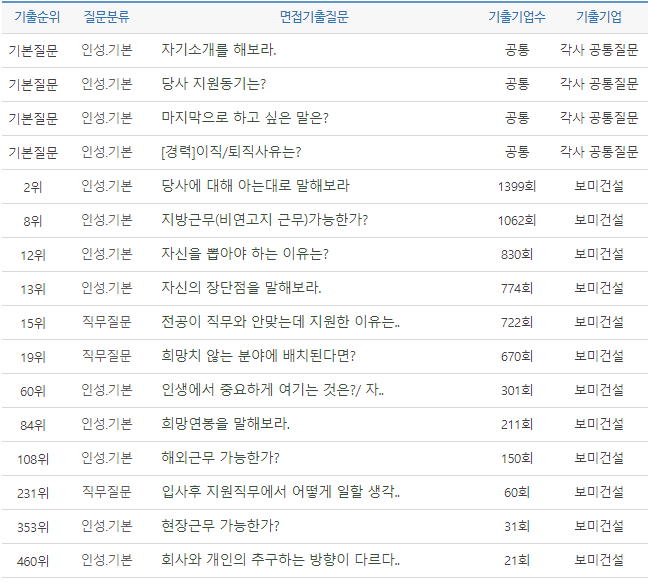Click 보미건설 in the 460위 row
This screenshot has height=583, width=648.
pos(598,560)
